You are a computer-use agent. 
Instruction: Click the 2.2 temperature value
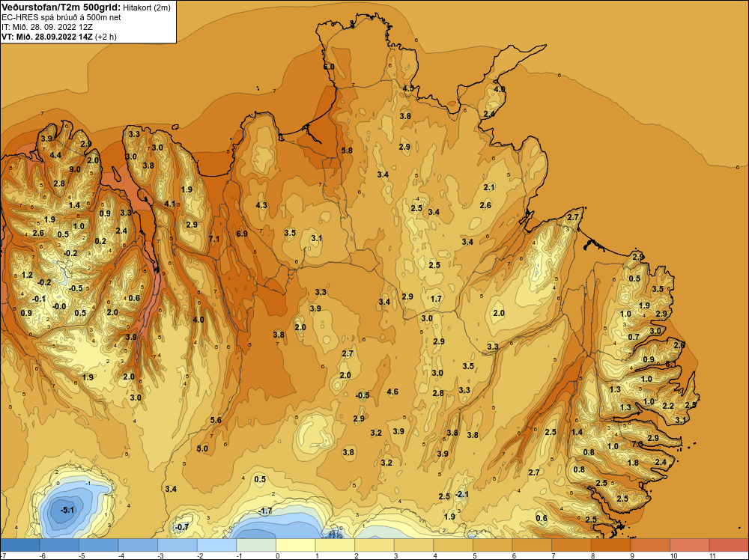(x=668, y=406)
